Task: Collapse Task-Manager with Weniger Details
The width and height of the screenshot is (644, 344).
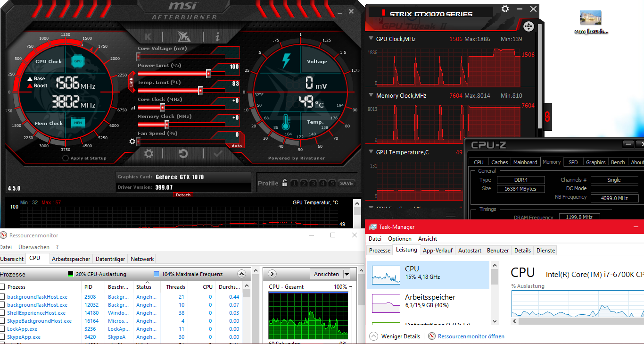Action: click(395, 336)
